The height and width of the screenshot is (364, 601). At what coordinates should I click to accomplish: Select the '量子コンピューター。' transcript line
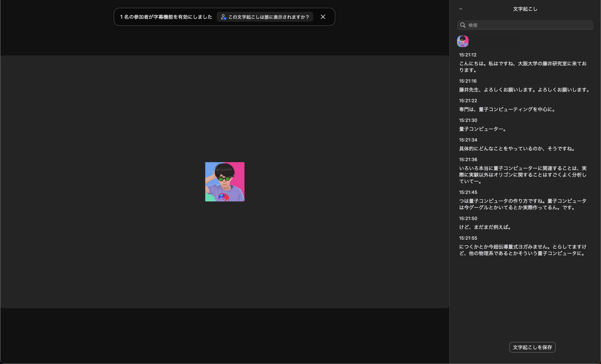tap(483, 129)
